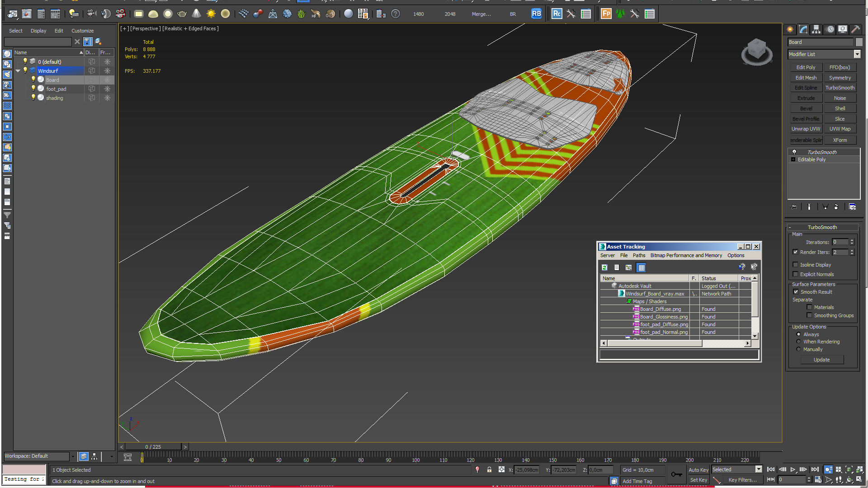Click the Unwrap UVW modifier button
Viewport: 868px width, 488px height.
[x=806, y=129]
